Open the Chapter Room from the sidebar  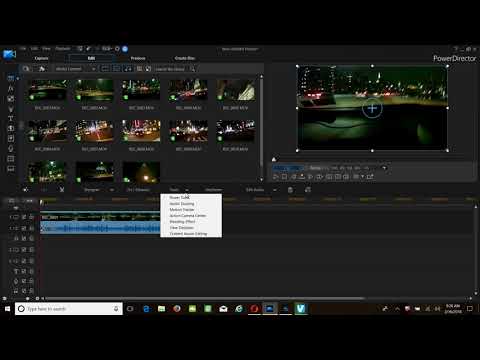tap(11, 159)
